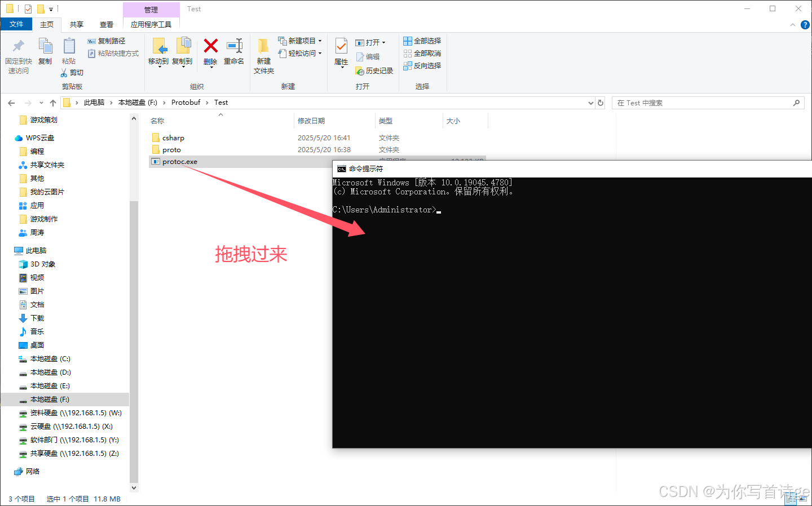Click Select none (全部取消)
The image size is (812, 506).
tap(422, 54)
